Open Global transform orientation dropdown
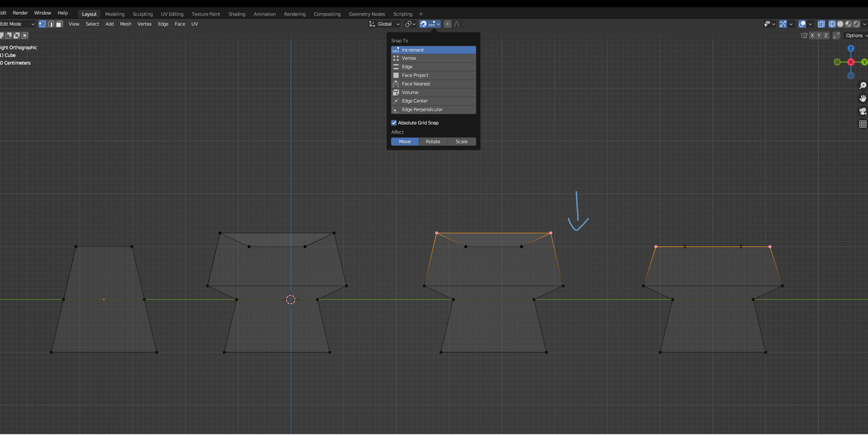 [384, 24]
